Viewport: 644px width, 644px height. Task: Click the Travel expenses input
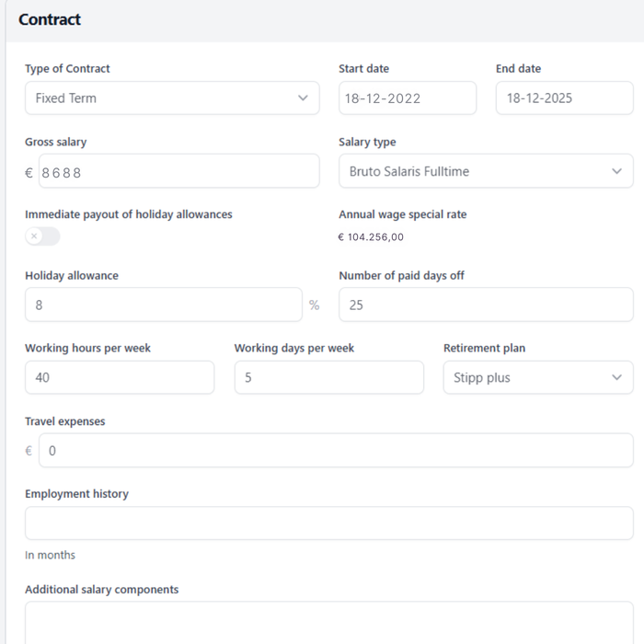[336, 451]
